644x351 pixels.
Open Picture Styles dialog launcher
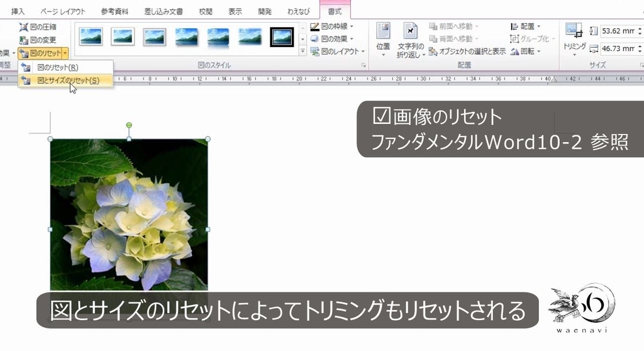364,65
